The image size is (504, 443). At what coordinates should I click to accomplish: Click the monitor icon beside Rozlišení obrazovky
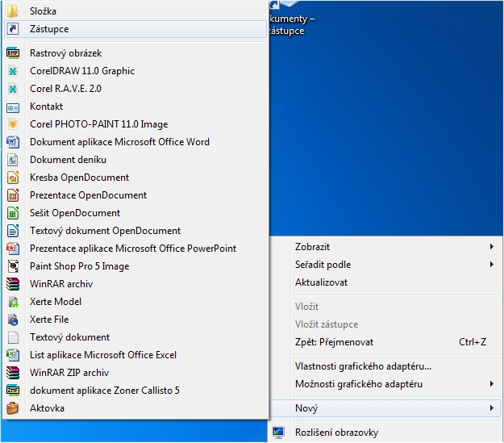coord(278,433)
